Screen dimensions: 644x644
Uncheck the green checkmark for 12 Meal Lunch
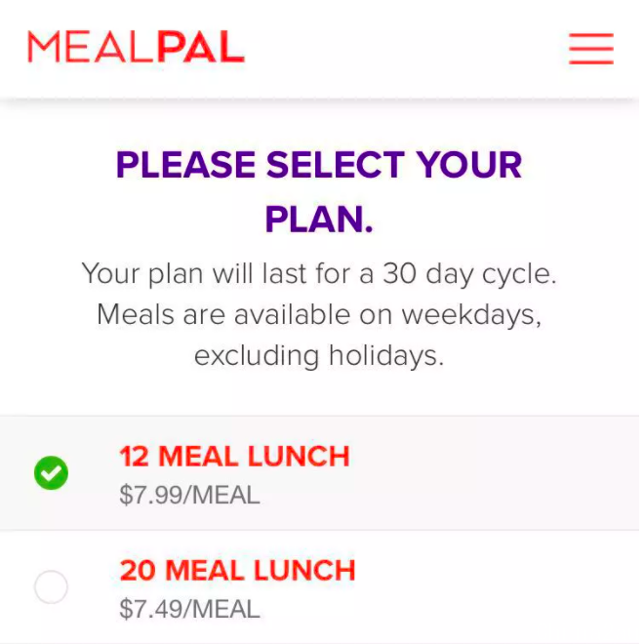pyautogui.click(x=51, y=472)
